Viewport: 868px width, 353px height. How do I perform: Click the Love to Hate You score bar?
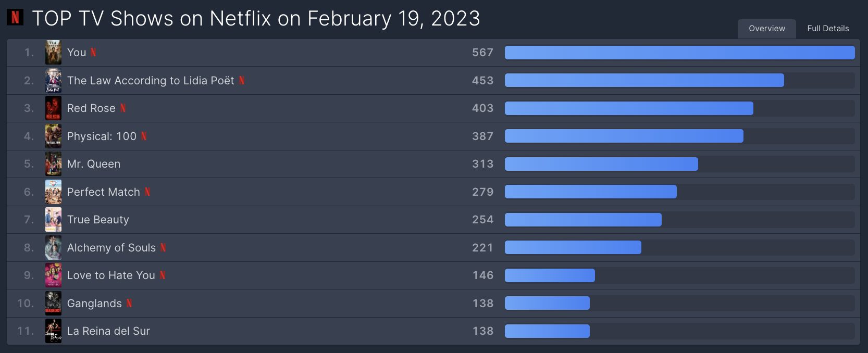pyautogui.click(x=550, y=275)
